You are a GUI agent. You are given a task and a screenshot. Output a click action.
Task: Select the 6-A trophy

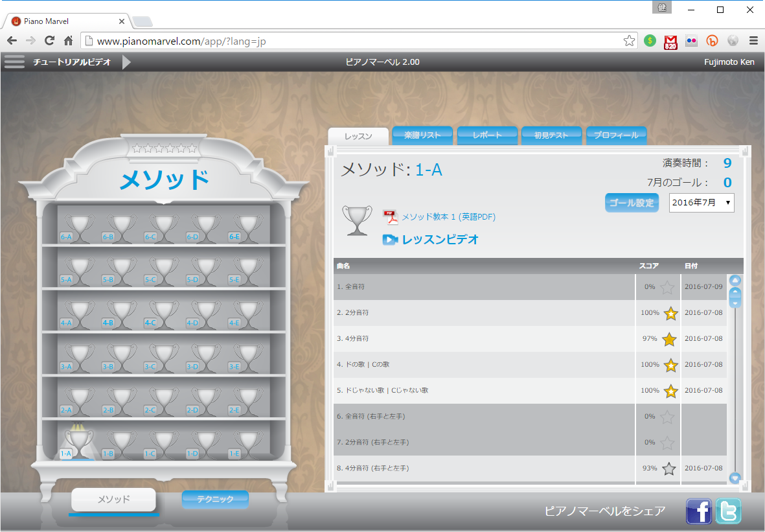point(78,228)
